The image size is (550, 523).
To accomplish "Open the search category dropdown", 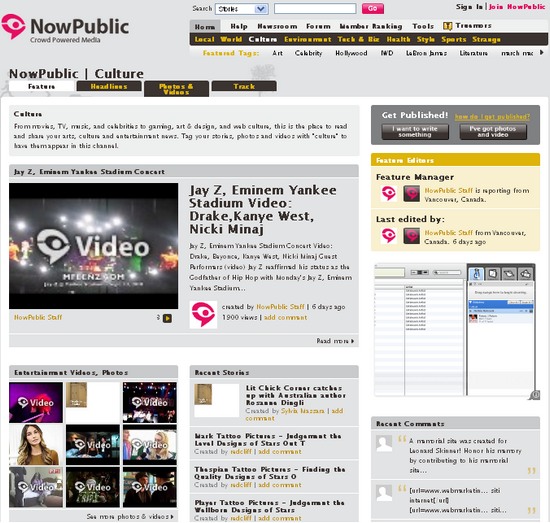I will [242, 9].
